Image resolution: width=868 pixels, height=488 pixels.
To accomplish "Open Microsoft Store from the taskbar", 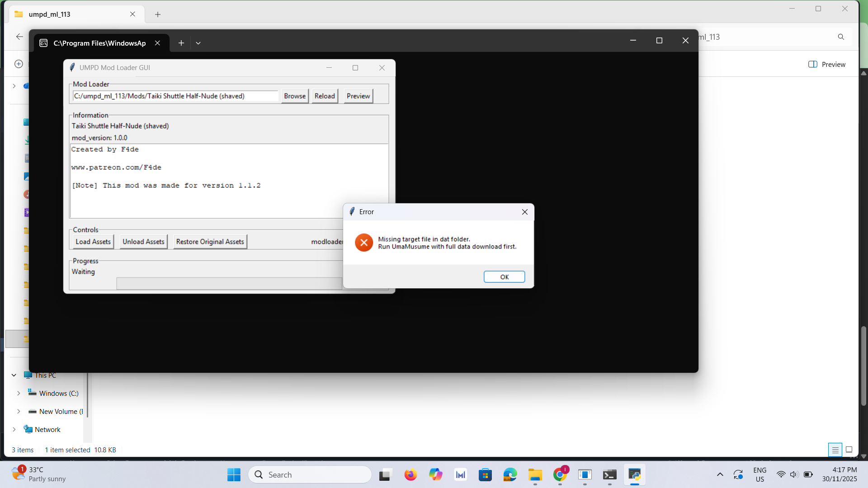I will (485, 475).
